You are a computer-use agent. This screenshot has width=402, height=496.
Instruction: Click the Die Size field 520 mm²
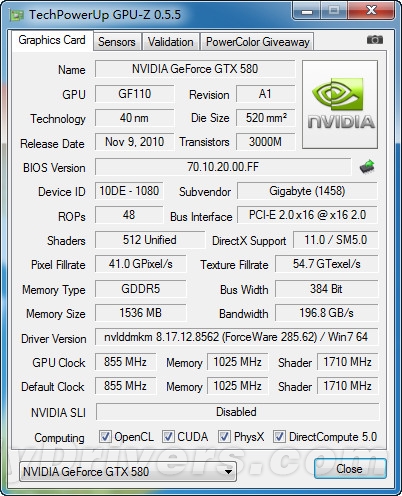click(266, 118)
